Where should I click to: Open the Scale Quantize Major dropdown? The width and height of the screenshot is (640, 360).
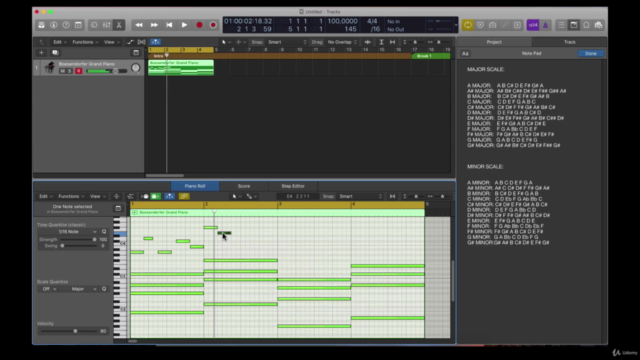pyautogui.click(x=80, y=289)
